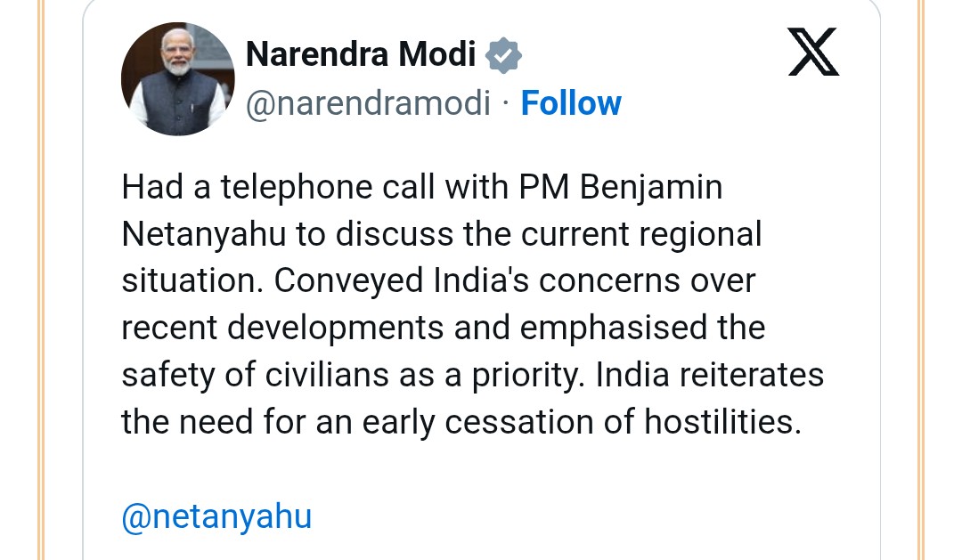Open the handle link below the display name
Viewport: 962px width, 560px height.
coord(368,102)
